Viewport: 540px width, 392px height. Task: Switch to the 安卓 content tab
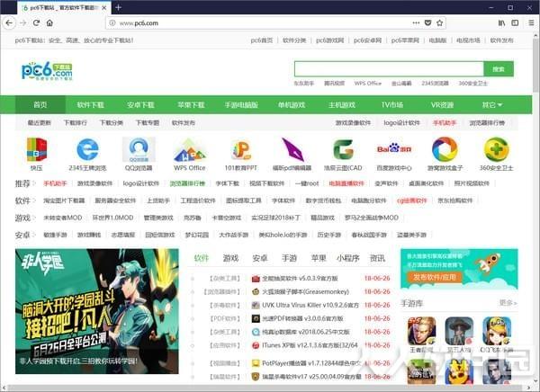pos(260,258)
